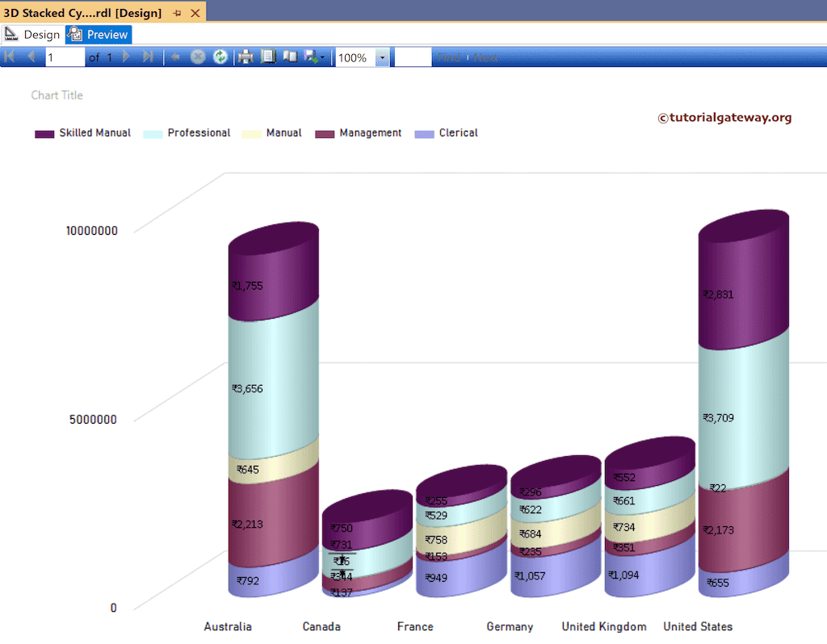Select the purple Skilled Manual color swatch

pos(43,132)
